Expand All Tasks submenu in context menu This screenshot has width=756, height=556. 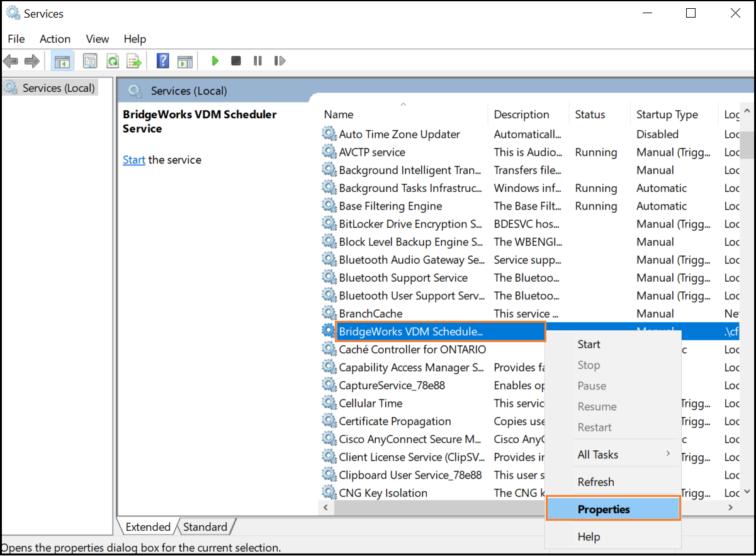tap(613, 454)
